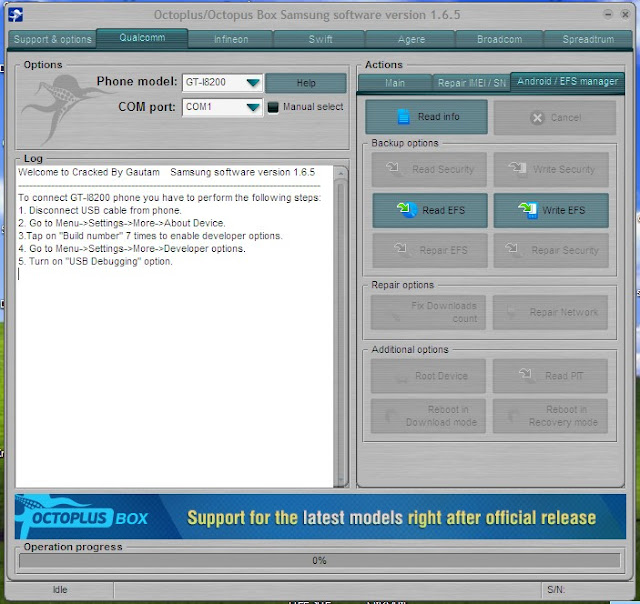The width and height of the screenshot is (640, 604).
Task: Click the Repair Security arrow icon
Action: [x=512, y=248]
